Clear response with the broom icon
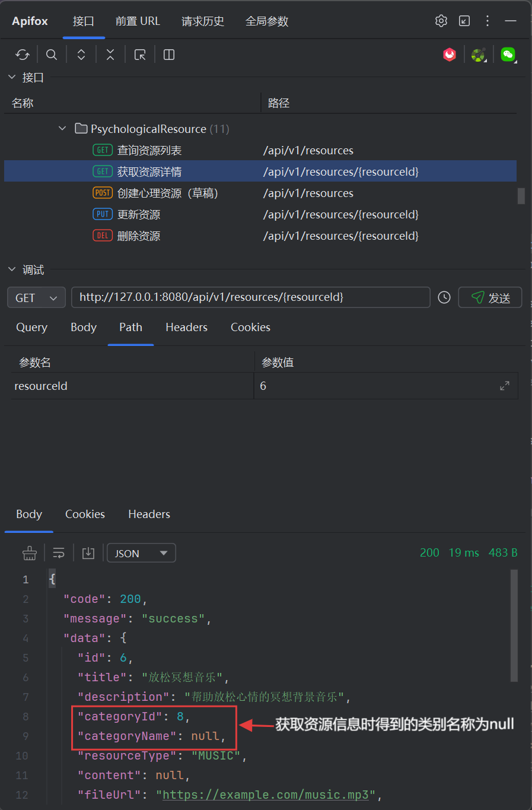532x810 pixels. (30, 553)
